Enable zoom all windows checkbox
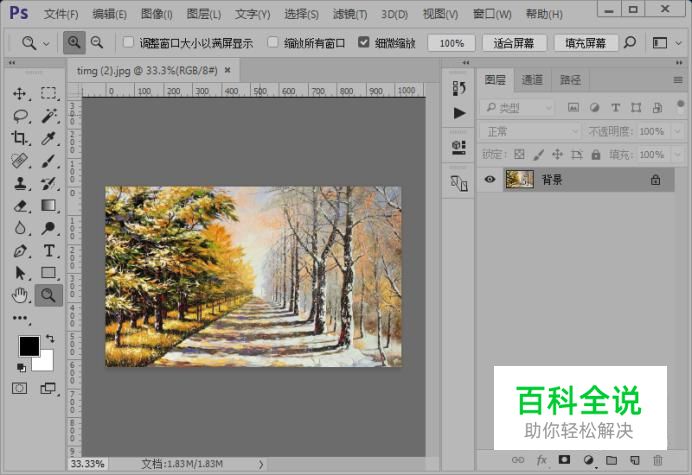The image size is (692, 475). (x=273, y=42)
